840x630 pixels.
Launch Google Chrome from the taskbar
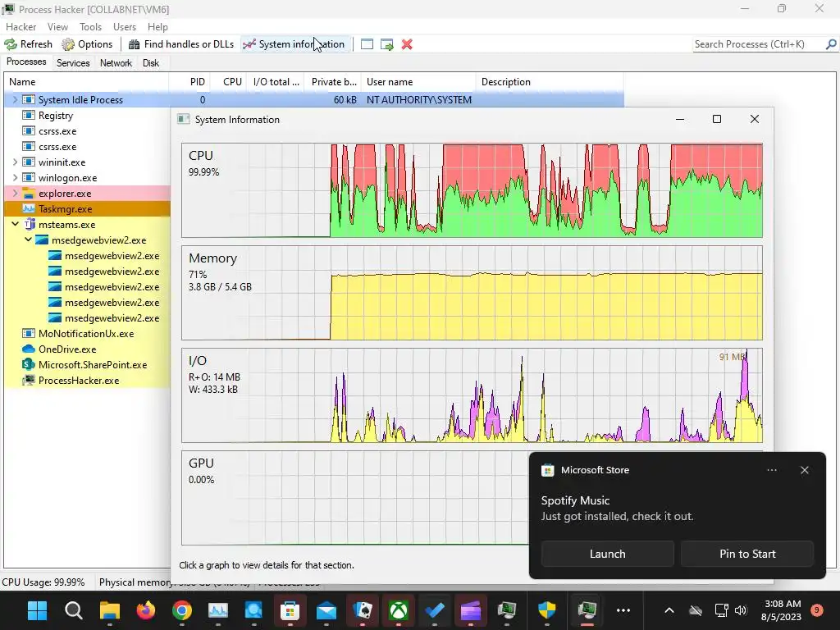182,610
